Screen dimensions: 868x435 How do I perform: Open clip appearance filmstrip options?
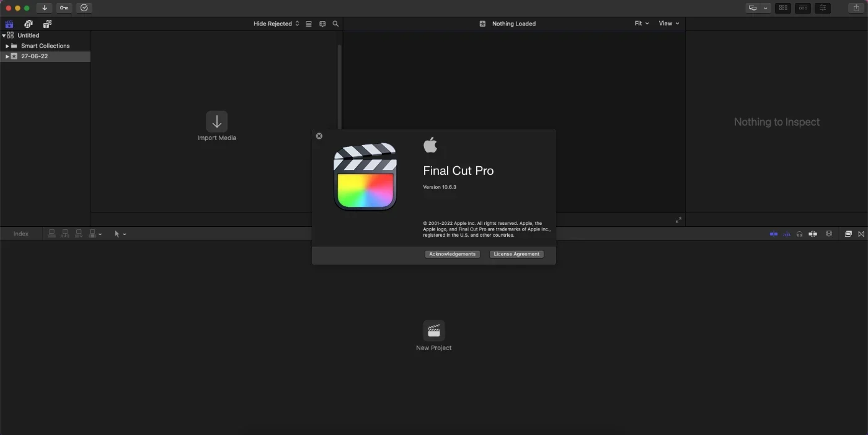click(322, 24)
